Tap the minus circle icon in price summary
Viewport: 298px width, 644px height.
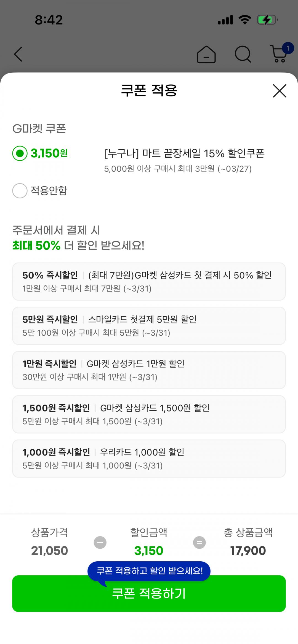[100, 543]
